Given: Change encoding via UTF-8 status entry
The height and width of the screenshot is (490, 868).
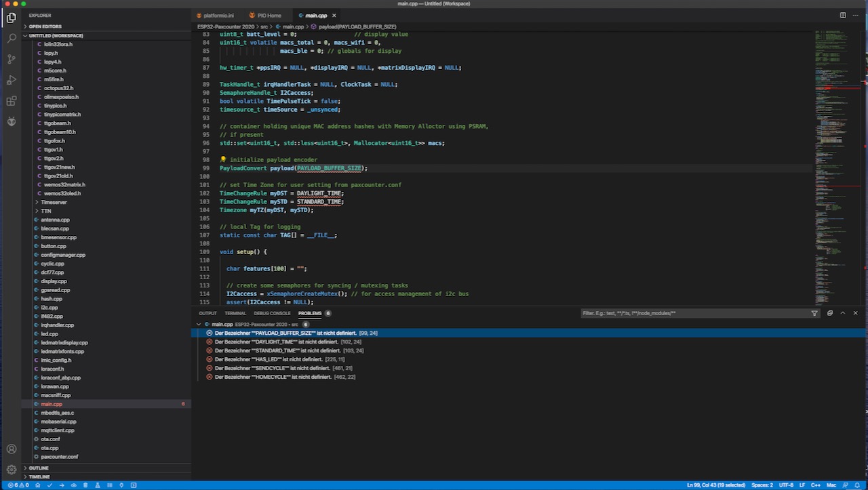Looking at the screenshot, I should 786,485.
